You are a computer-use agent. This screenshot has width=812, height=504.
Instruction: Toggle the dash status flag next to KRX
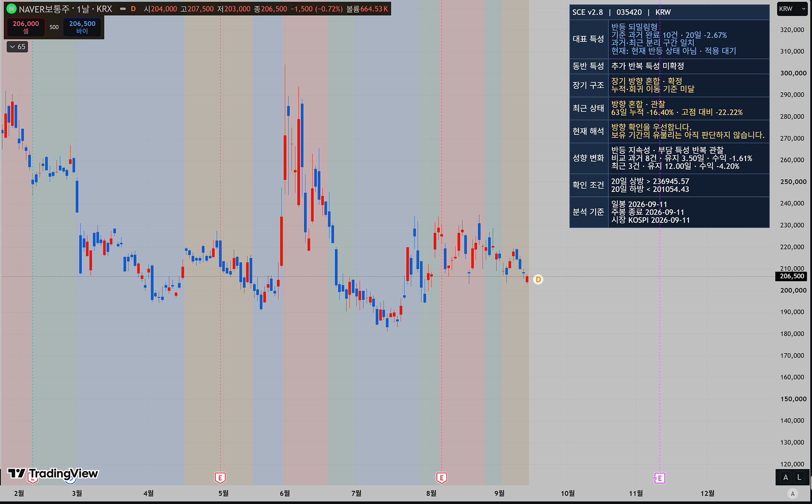(123, 8)
